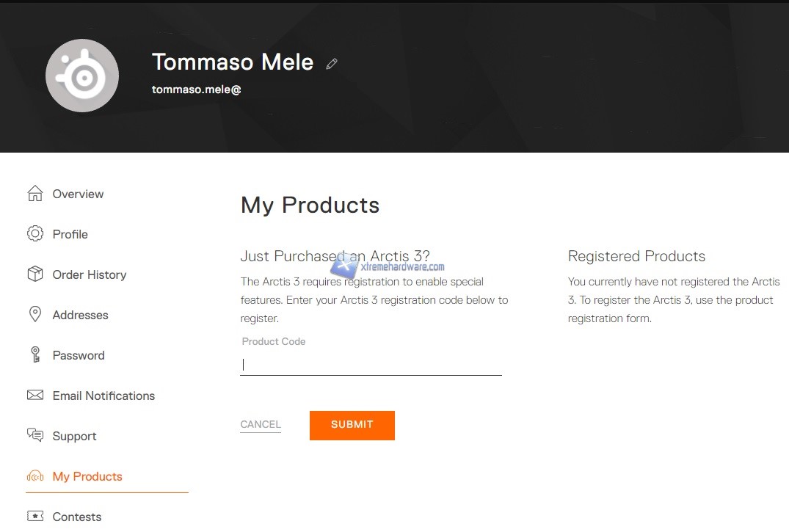Click the pencil edit icon beside the name
This screenshot has width=789, height=532.
click(x=332, y=64)
